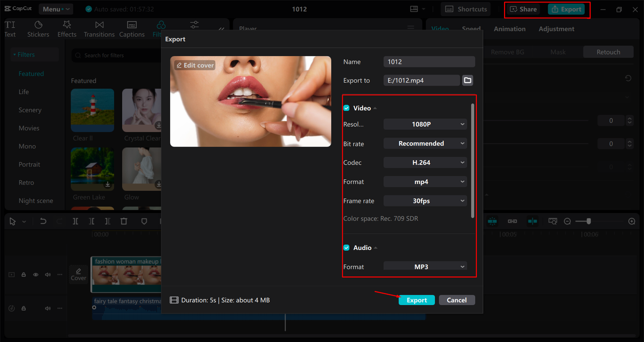This screenshot has height=342, width=644.
Task: Open the video Format mp4 dropdown
Action: pos(425,182)
